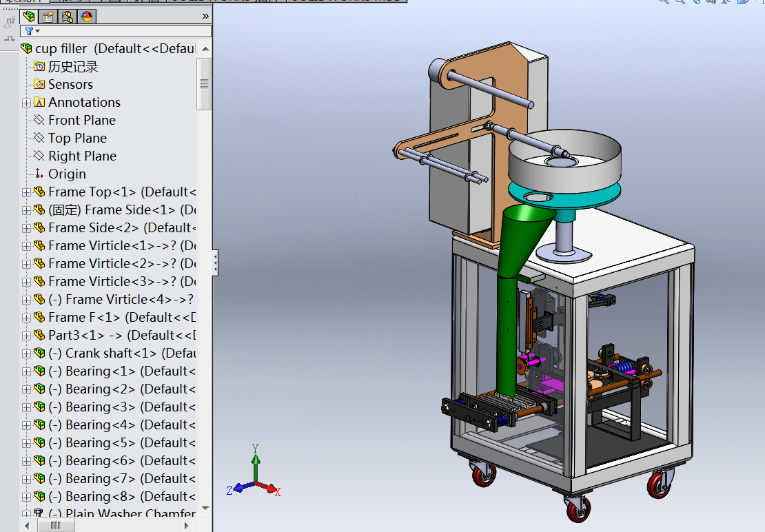Expand the Crank shaft<1> node

pyautogui.click(x=26, y=354)
